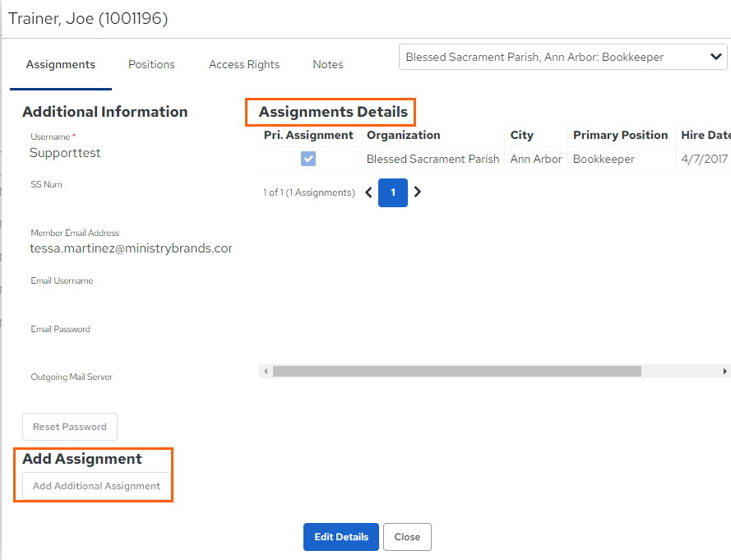Click the horizontal scrollbar thumb
The image size is (731, 560).
point(457,371)
